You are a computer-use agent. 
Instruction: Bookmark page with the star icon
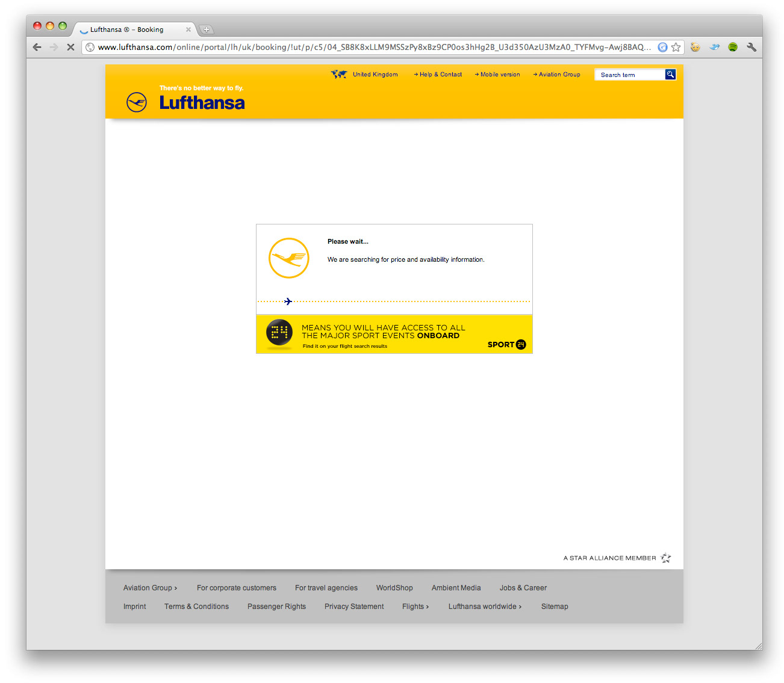676,47
